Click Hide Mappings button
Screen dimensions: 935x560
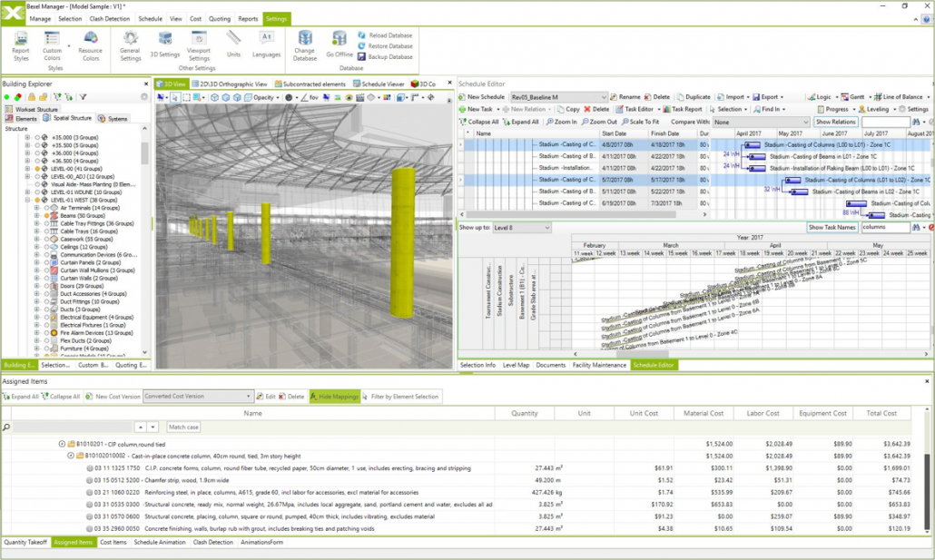(335, 397)
